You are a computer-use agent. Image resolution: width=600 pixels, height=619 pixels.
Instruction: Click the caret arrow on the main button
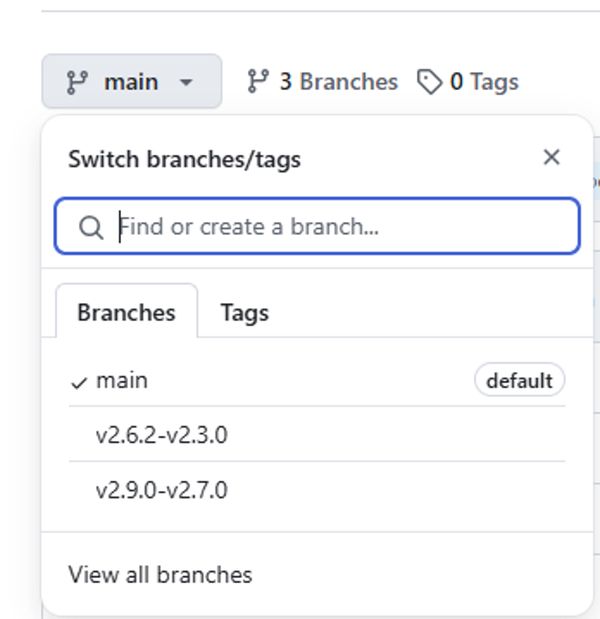pyautogui.click(x=186, y=82)
